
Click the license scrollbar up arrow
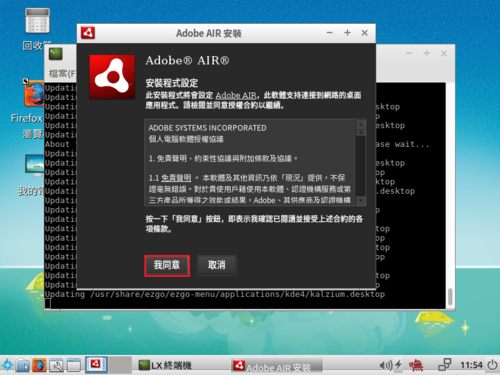pos(360,124)
